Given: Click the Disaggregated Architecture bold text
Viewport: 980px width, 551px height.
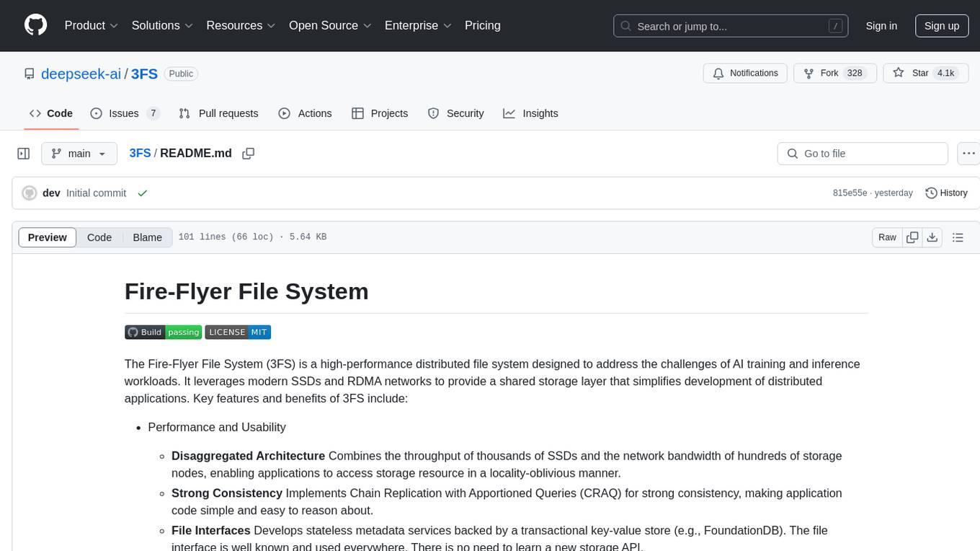Looking at the screenshot, I should coord(248,456).
